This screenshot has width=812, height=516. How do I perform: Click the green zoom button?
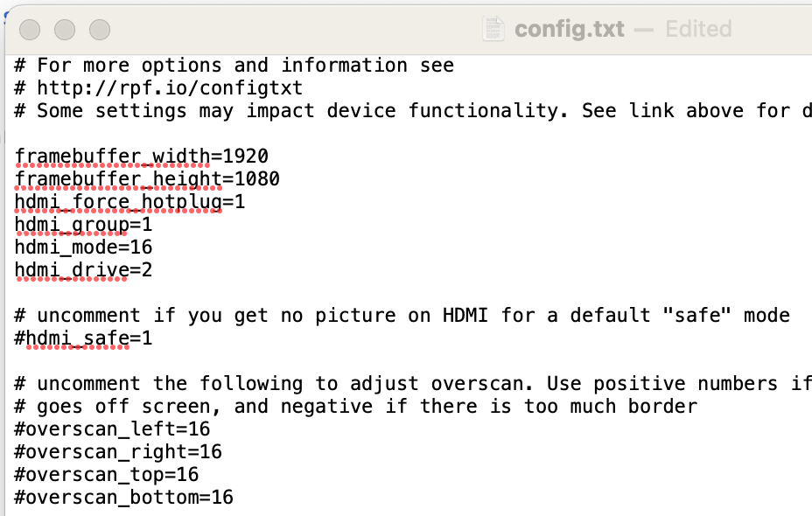[100, 29]
